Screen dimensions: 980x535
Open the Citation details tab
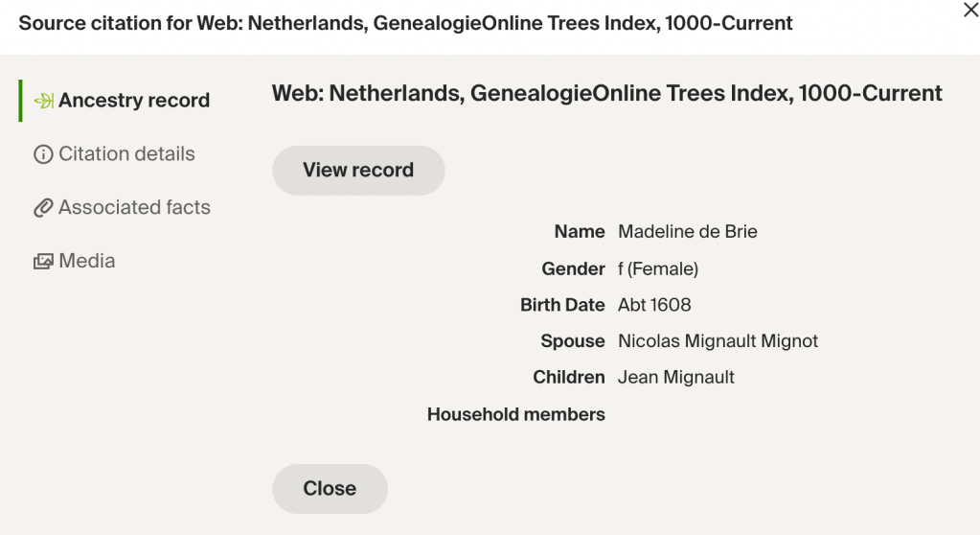pyautogui.click(x=126, y=154)
